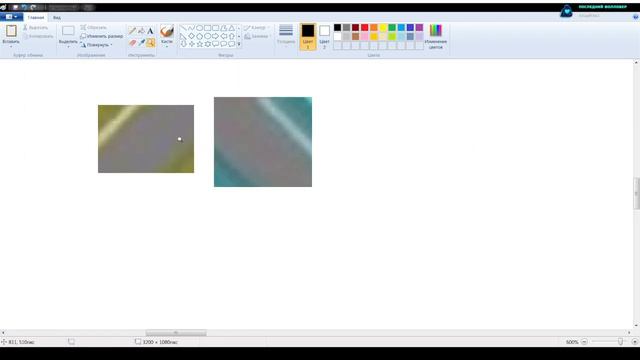Click the olive-gray image on canvas
640x360 pixels.
click(146, 139)
